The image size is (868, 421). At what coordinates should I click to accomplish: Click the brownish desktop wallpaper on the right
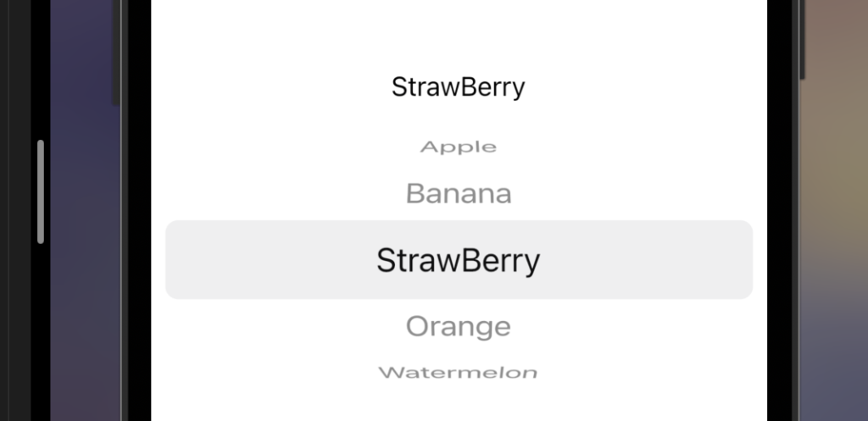point(836,210)
